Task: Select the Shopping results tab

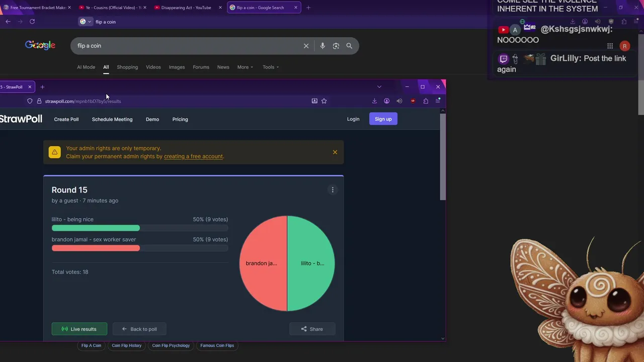Action: (127, 67)
